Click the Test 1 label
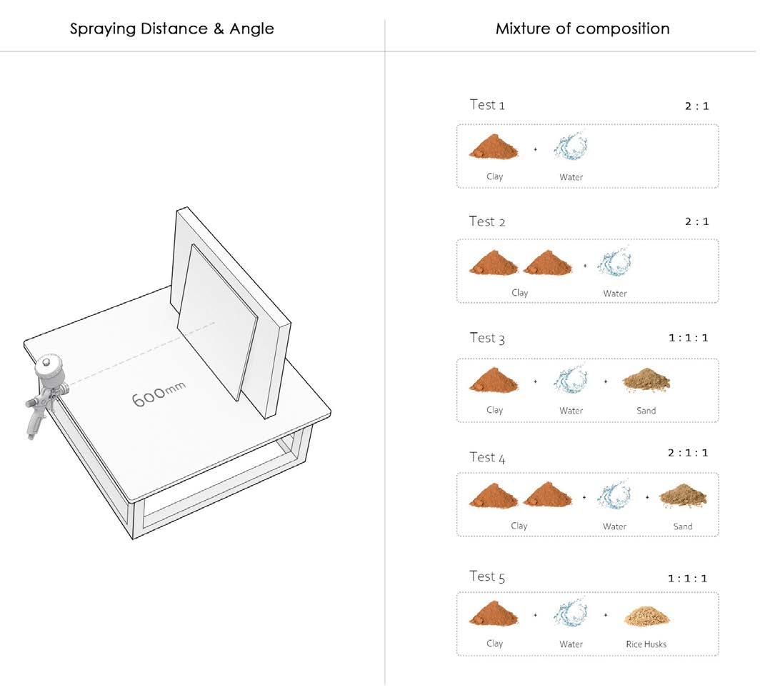765x700 pixels. [487, 105]
